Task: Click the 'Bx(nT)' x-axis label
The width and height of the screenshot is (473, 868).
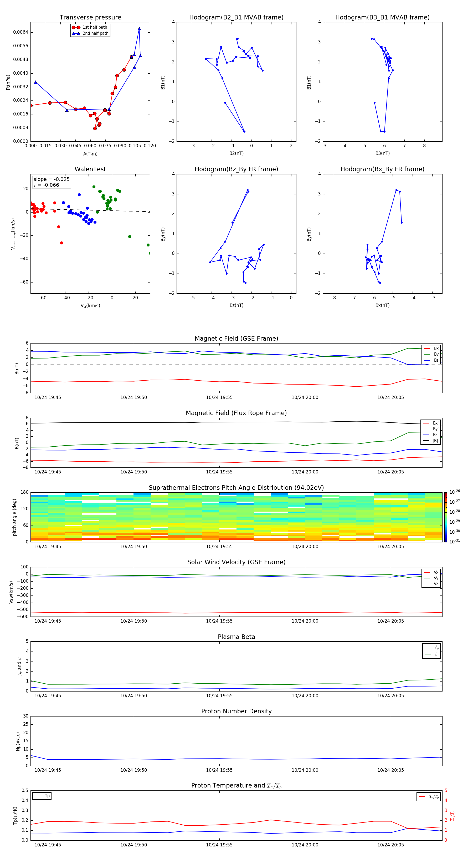Action: [x=382, y=305]
